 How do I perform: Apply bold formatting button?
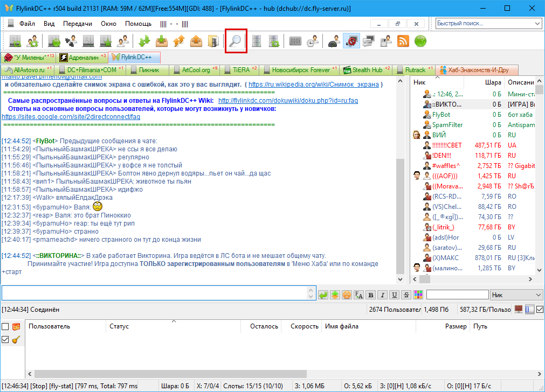(371, 295)
